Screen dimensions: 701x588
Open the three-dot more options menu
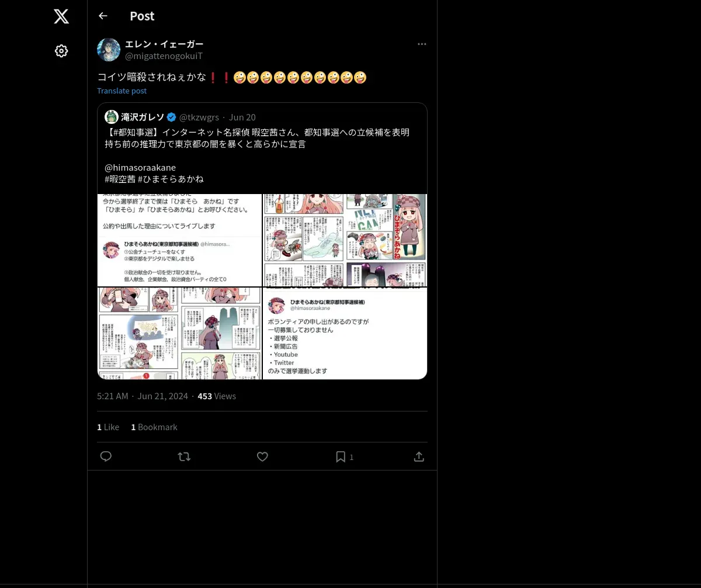422,44
